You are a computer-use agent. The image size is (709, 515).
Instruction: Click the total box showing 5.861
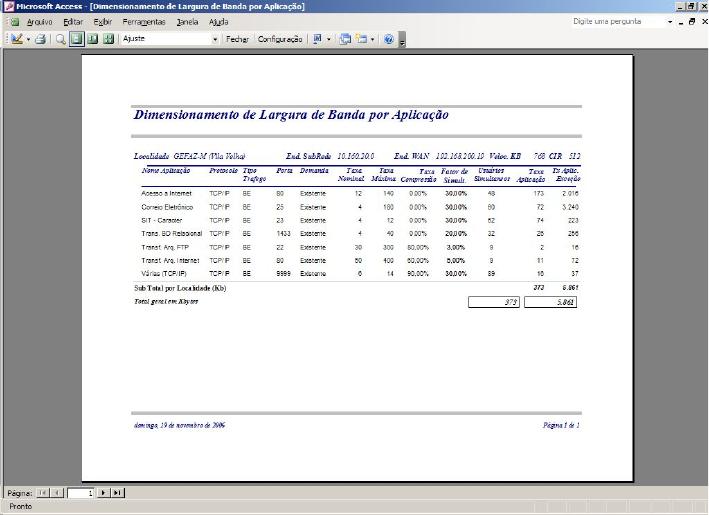pyautogui.click(x=550, y=302)
